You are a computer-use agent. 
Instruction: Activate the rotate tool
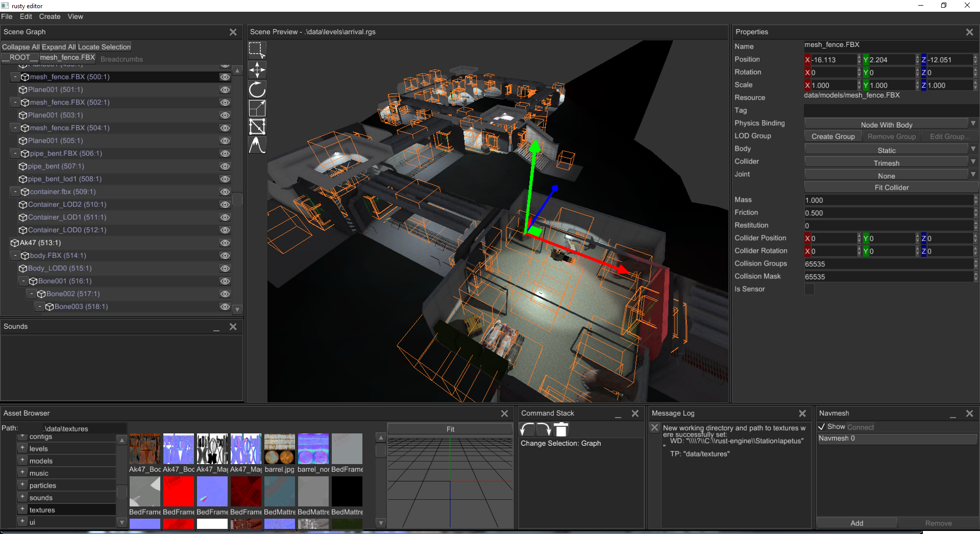tap(257, 89)
